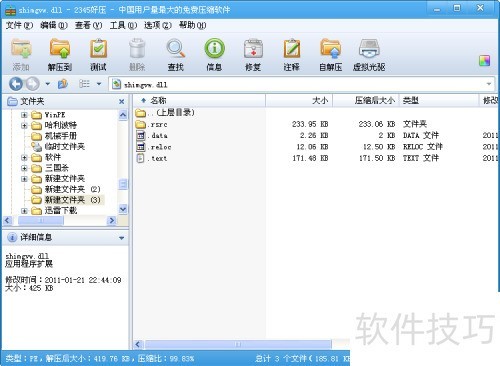
Task: Select the .data file icon
Action: [141, 135]
